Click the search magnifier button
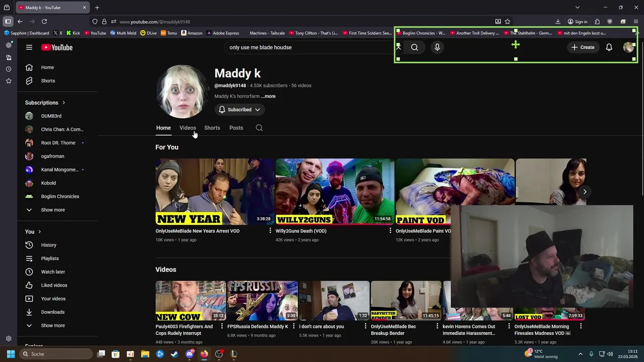The height and width of the screenshot is (362, 644). click(x=415, y=47)
